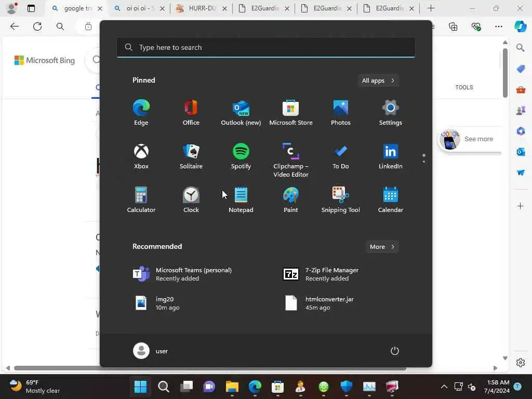Open Edge Collections button
The width and height of the screenshot is (532, 399).
tap(453, 26)
